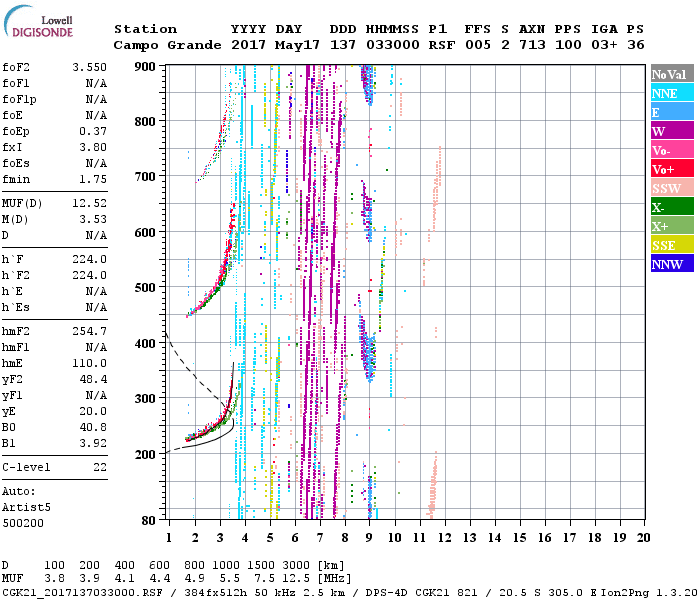Image resolution: width=700 pixels, height=600 pixels.
Task: Click the h`F2 label
Action: click(16, 275)
